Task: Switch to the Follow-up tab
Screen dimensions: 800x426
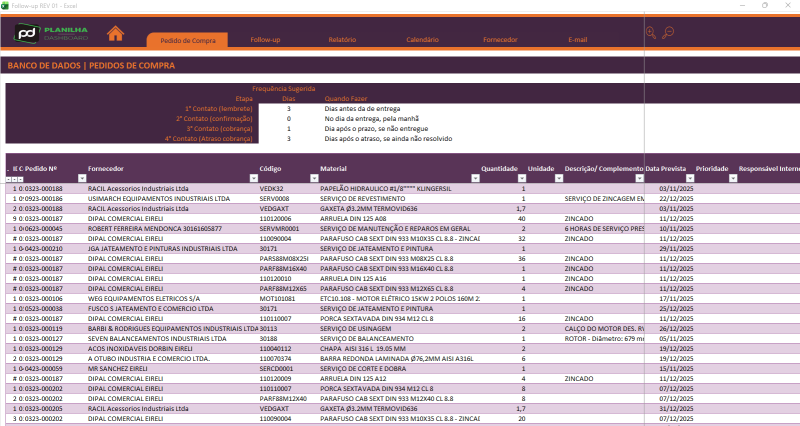Action: [x=265, y=40]
